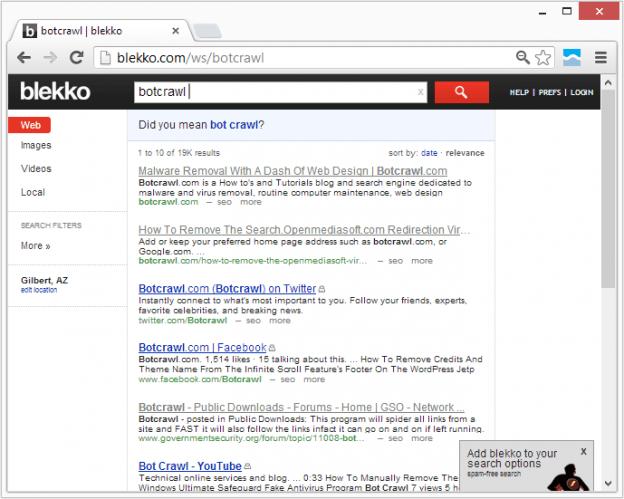Viewport: 624px width, 499px height.
Task: Sort results by relevance
Action: click(465, 153)
